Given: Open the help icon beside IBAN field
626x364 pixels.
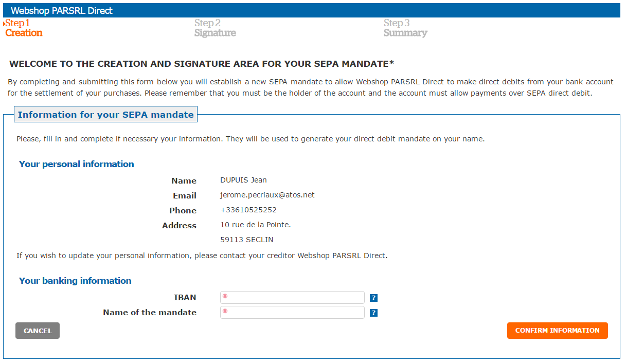Looking at the screenshot, I should click(x=374, y=298).
